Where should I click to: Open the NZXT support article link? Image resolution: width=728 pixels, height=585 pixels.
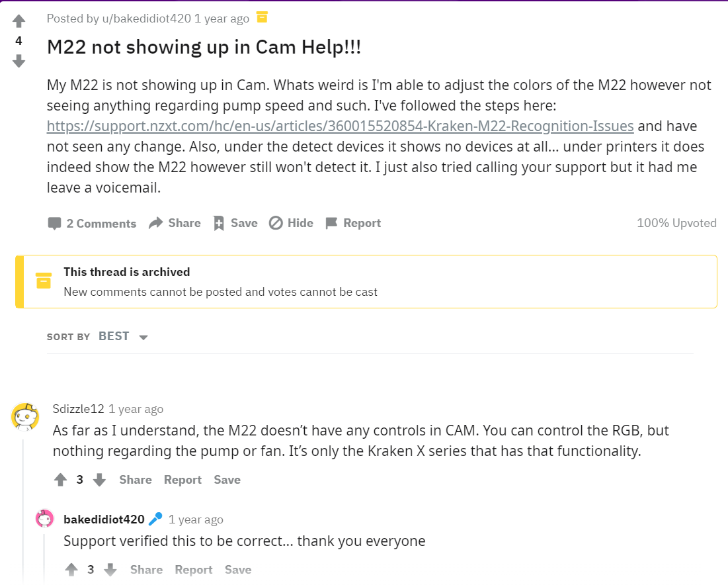340,126
